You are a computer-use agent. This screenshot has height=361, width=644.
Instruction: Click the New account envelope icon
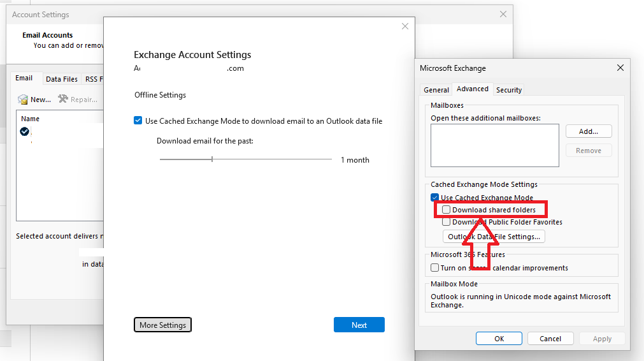(22, 99)
